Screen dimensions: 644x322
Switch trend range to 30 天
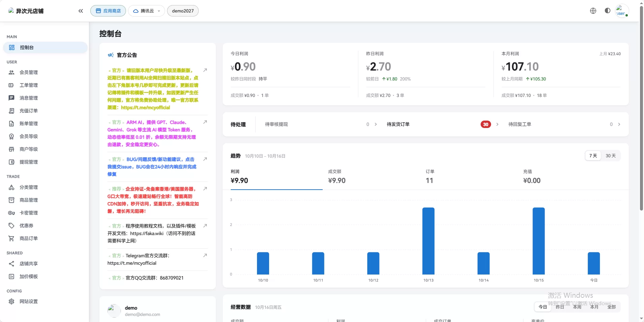click(x=610, y=156)
